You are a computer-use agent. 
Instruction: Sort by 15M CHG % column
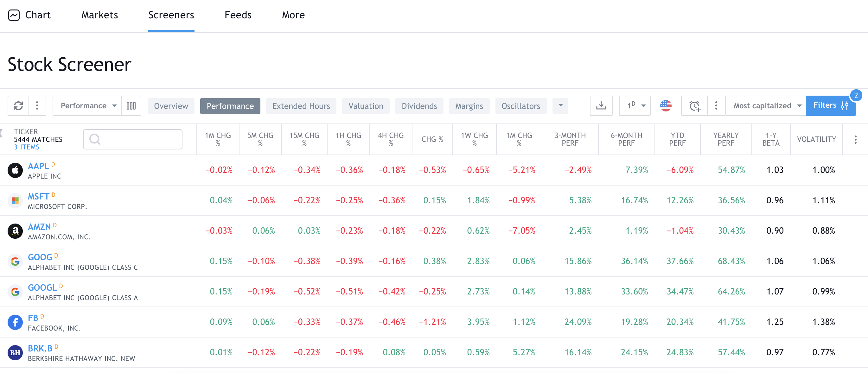(x=304, y=140)
